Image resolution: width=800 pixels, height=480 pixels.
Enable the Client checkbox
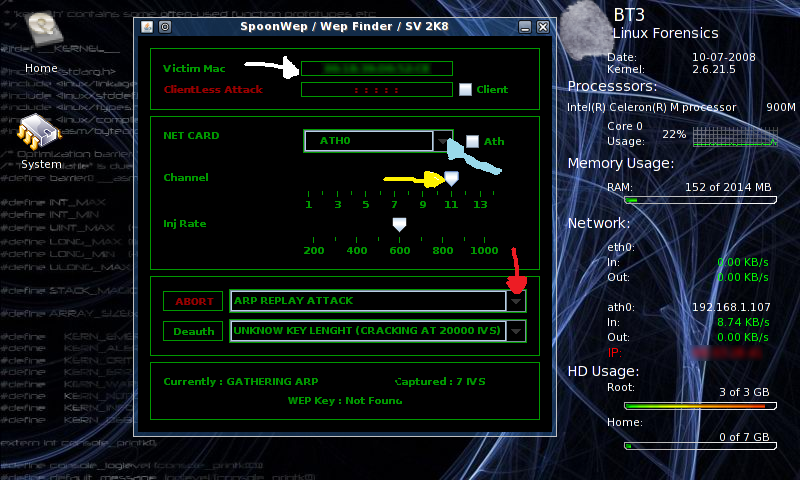coord(465,90)
